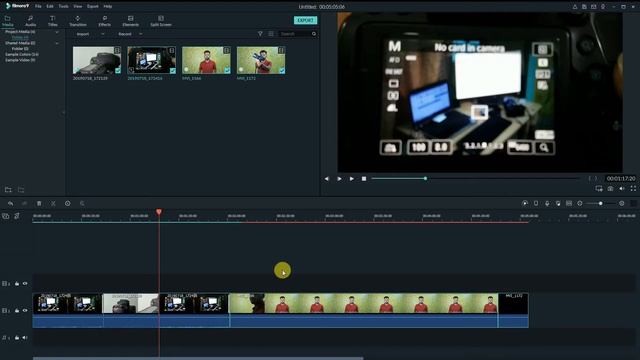Click the link icon beside the add track icon
Image resolution: width=640 pixels, height=360 pixels.
pos(17,216)
